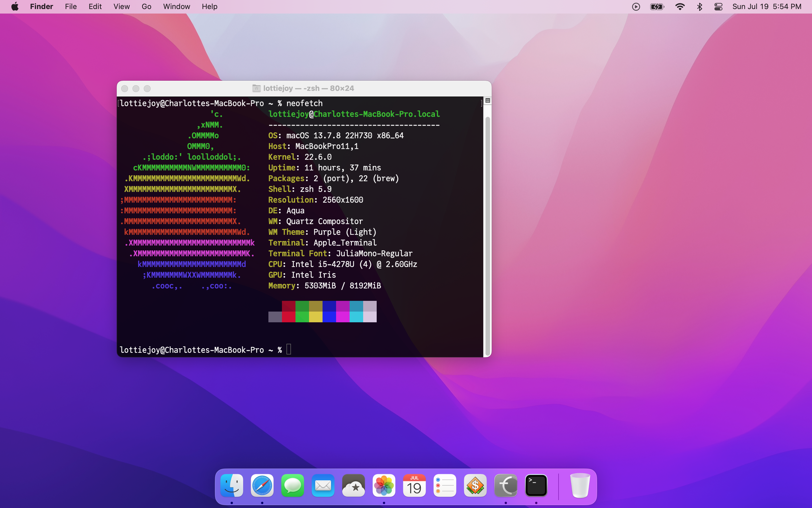This screenshot has width=812, height=508.
Task: Click the 'Shell: zsh 5.9' line
Action: [300, 189]
